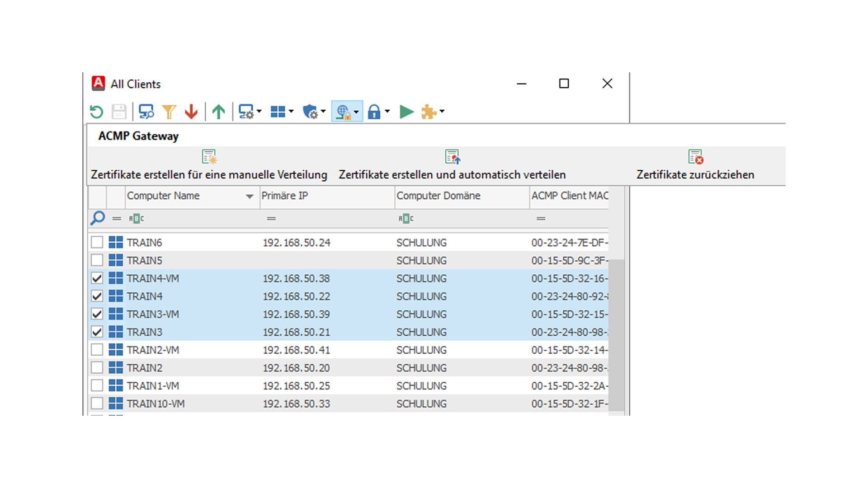
Task: Click Windows icon beside TRAIN2-VM
Action: pos(116,350)
